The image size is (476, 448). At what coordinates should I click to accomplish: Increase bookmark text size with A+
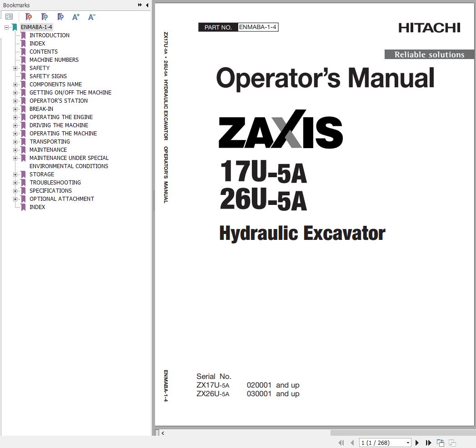(x=76, y=17)
